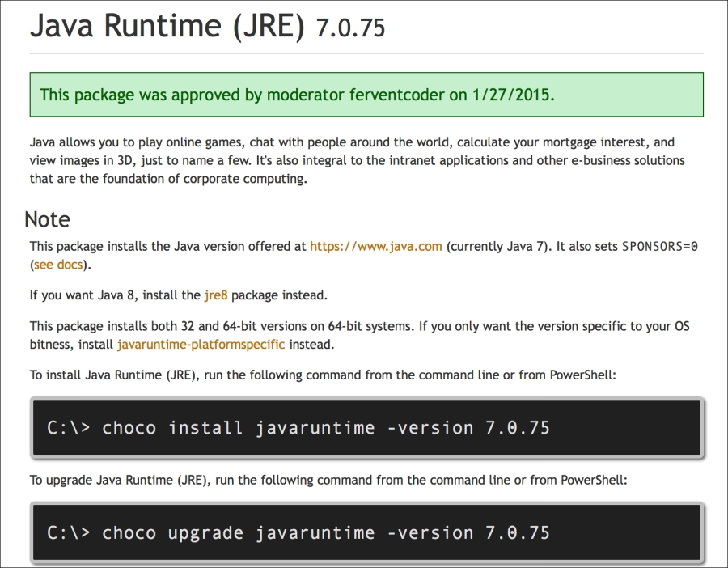Click the 'To upgrade Java Runtime' instruction line
728x568 pixels.
pyautogui.click(x=328, y=480)
